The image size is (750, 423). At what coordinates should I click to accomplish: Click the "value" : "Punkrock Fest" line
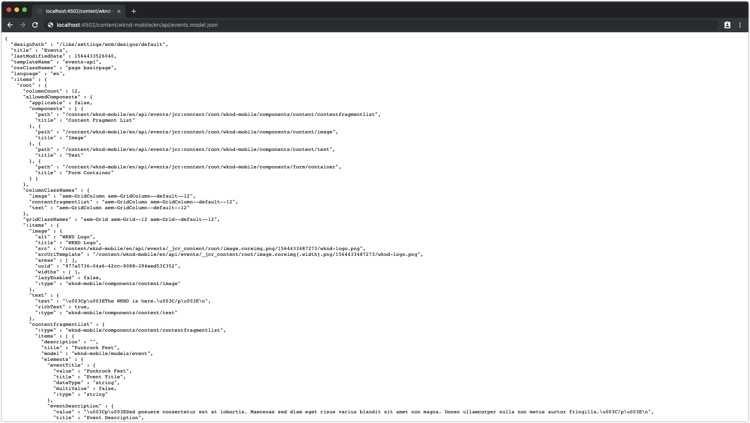point(92,371)
